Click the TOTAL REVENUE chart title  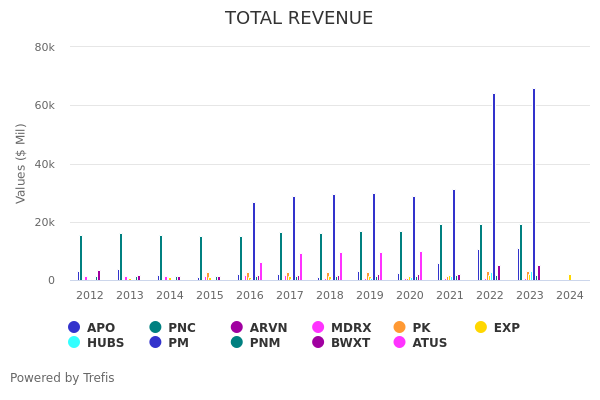pyautogui.click(x=299, y=18)
